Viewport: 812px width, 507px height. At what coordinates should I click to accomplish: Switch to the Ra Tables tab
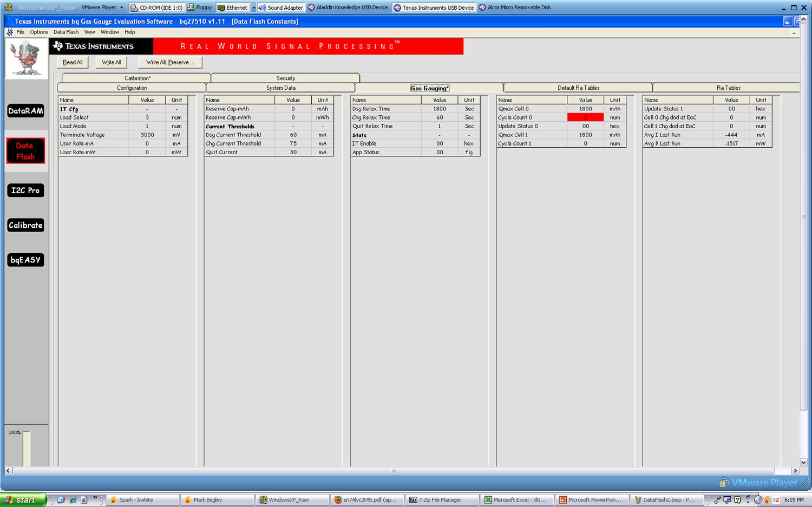[727, 88]
